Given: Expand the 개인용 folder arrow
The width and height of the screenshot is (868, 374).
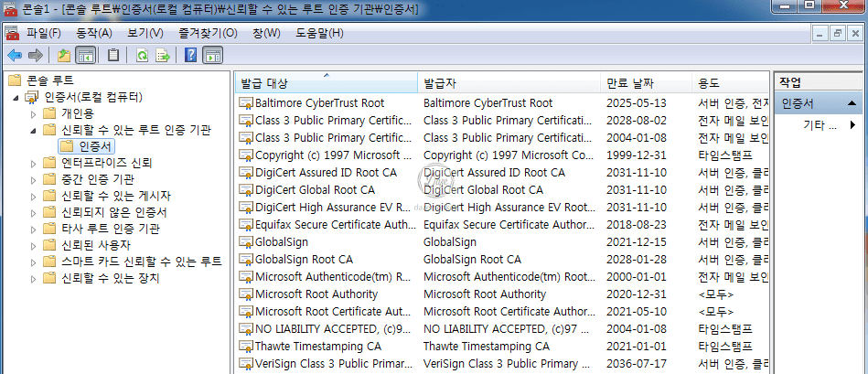Looking at the screenshot, I should click(x=33, y=114).
